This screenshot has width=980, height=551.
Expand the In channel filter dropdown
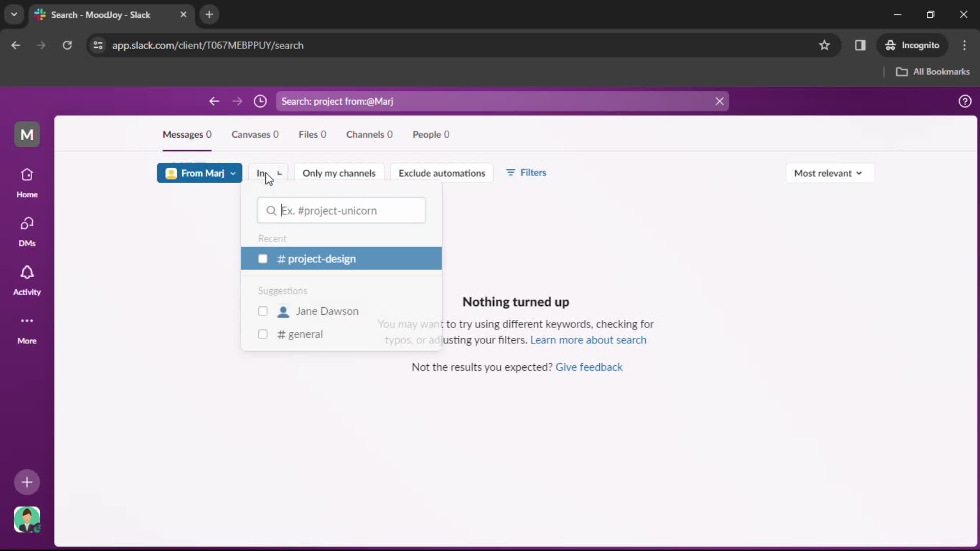pos(268,173)
